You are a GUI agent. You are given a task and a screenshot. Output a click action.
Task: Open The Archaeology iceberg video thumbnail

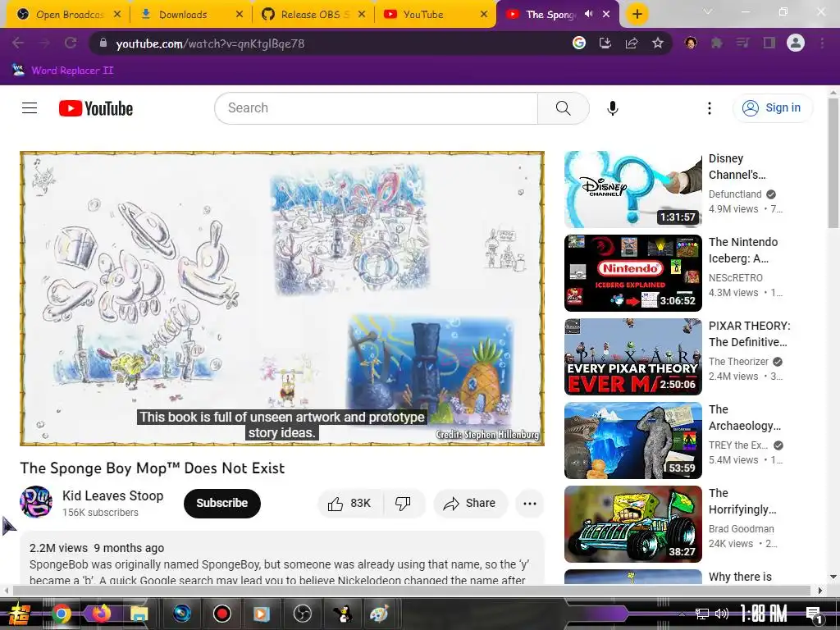(x=632, y=441)
